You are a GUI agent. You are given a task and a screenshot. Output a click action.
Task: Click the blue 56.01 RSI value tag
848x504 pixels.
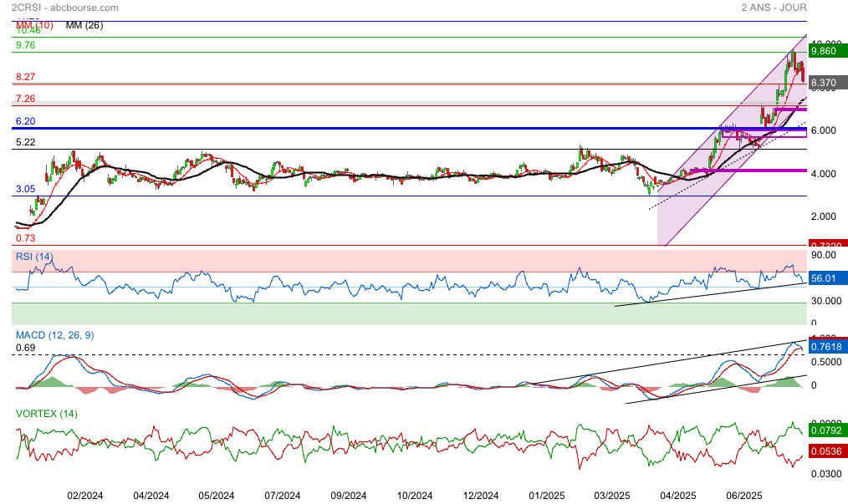[x=828, y=278]
